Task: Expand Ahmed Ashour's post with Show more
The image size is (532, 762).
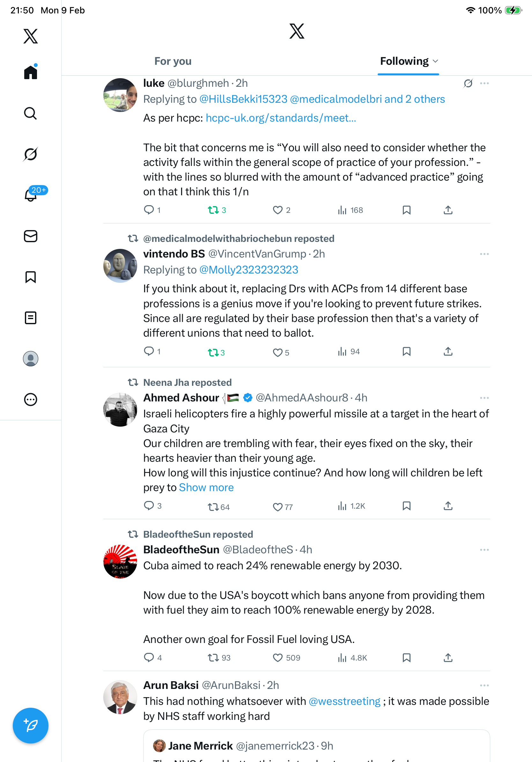Action: pyautogui.click(x=206, y=487)
